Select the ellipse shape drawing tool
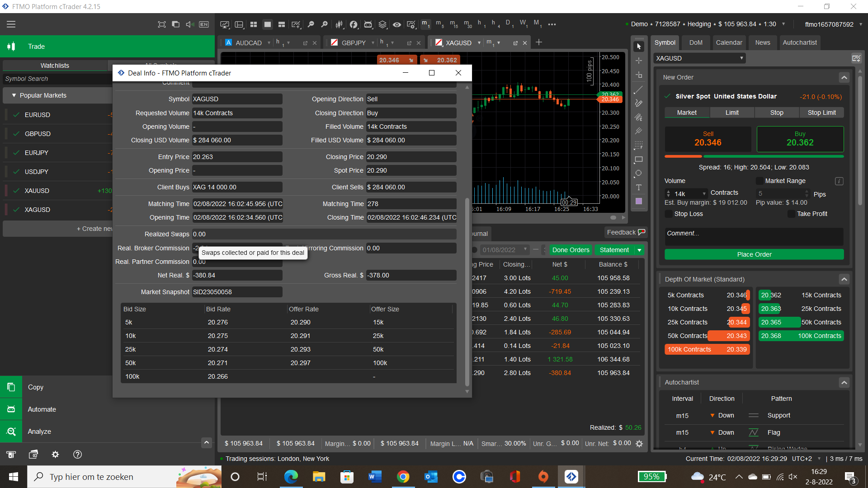868x488 pixels. click(x=639, y=174)
